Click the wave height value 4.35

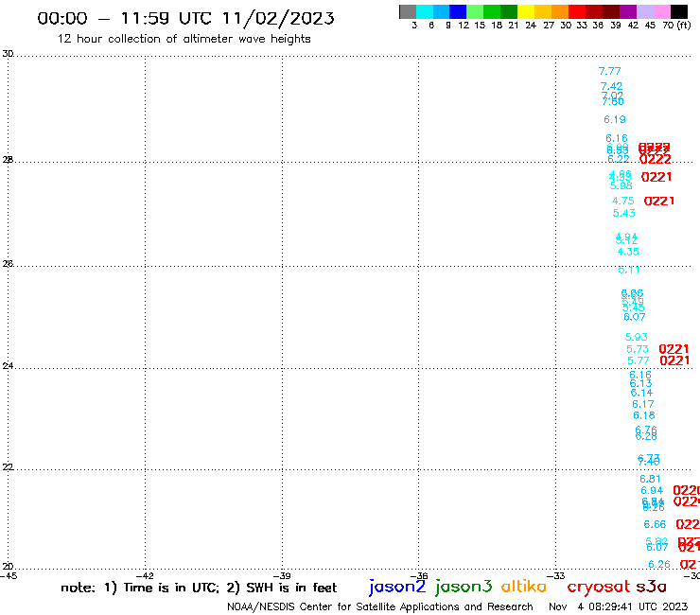pos(628,252)
